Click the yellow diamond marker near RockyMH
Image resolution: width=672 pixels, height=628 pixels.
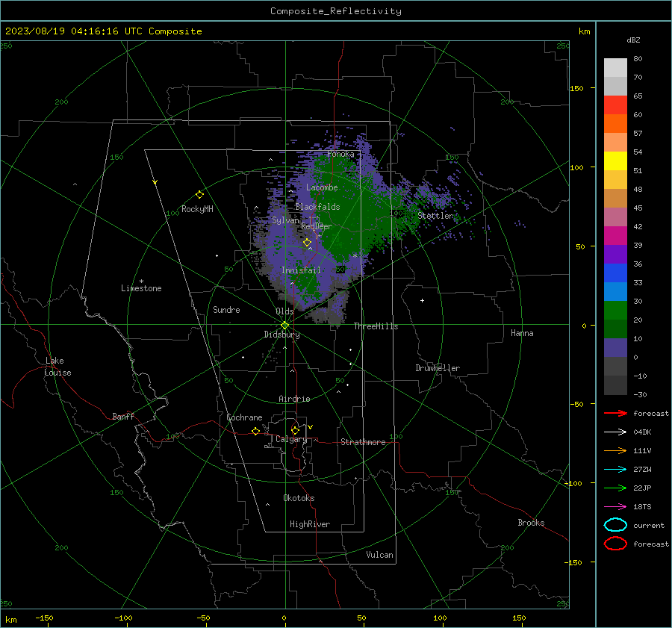pyautogui.click(x=199, y=195)
